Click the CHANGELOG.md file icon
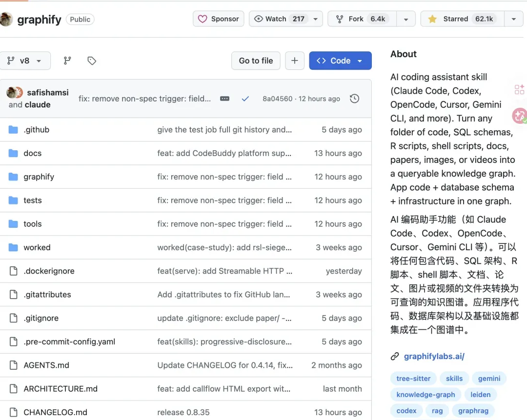 click(14, 412)
